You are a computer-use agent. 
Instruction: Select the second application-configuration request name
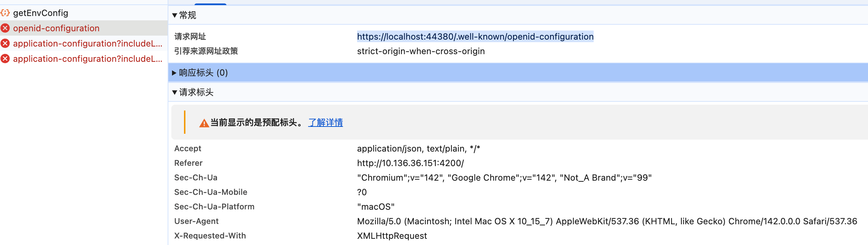click(x=87, y=59)
